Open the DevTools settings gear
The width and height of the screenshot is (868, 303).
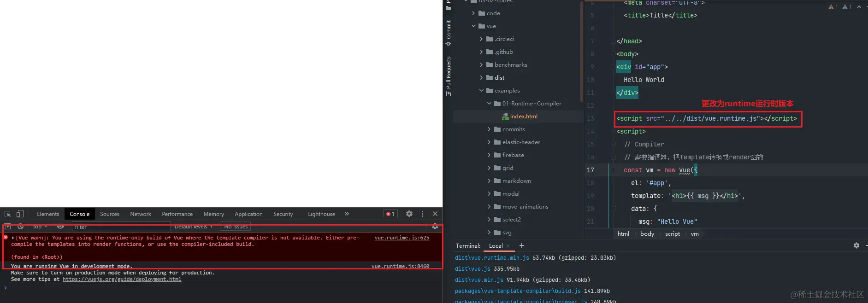(x=409, y=214)
